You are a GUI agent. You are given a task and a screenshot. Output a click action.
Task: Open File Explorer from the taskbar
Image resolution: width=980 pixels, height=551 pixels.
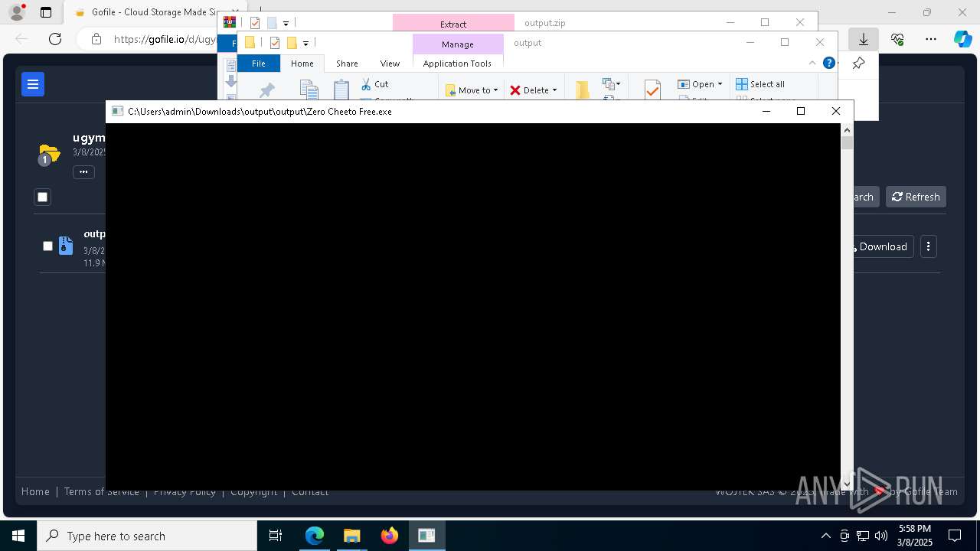[351, 536]
